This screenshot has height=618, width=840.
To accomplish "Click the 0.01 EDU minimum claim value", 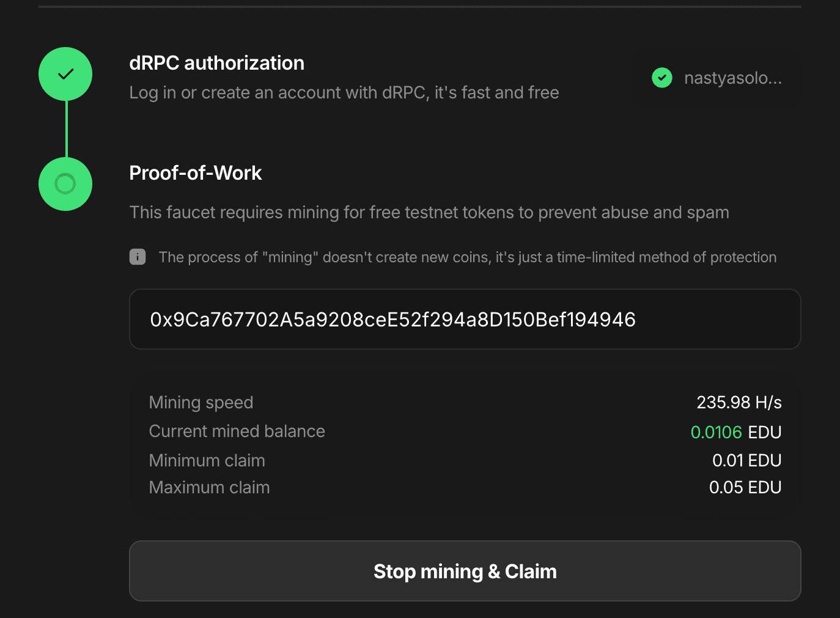I will coord(747,460).
